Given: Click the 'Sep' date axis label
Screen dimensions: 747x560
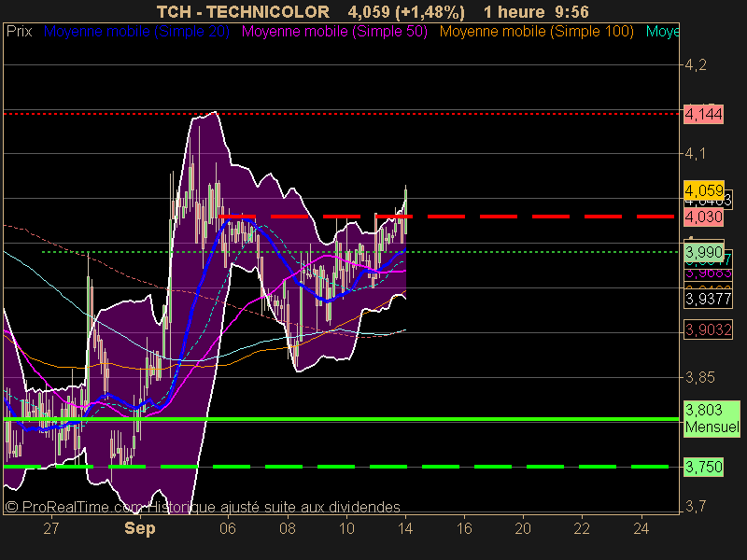Looking at the screenshot, I should pos(139,528).
